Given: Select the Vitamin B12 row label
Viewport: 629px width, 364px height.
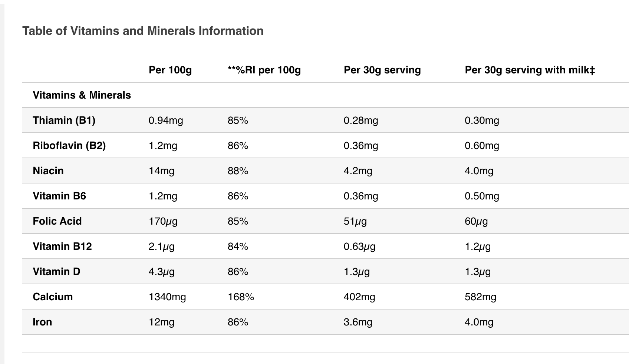Looking at the screenshot, I should 62,246.
